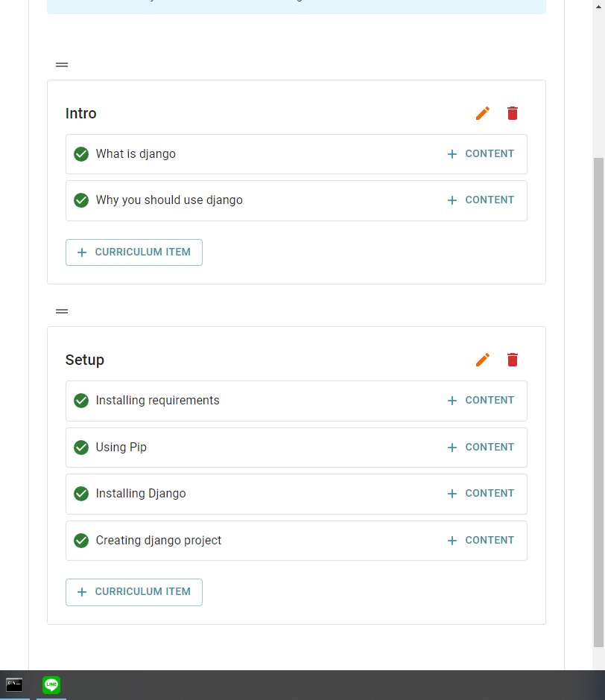Select the 'What is django' lesson title
The image size is (605, 700).
coord(136,154)
